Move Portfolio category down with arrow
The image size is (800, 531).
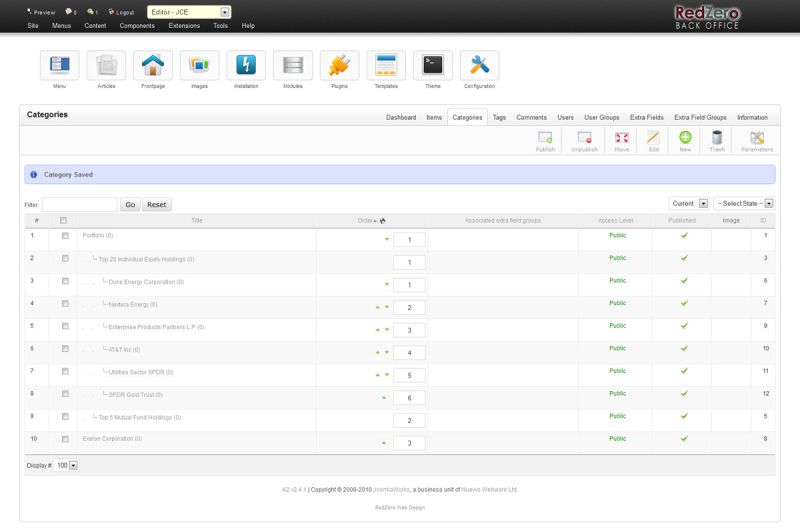387,239
